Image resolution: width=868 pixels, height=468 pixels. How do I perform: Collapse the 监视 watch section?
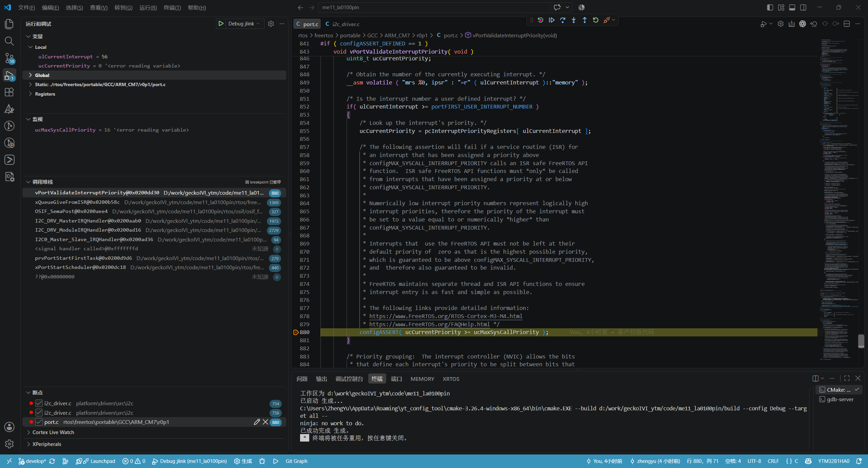point(28,119)
